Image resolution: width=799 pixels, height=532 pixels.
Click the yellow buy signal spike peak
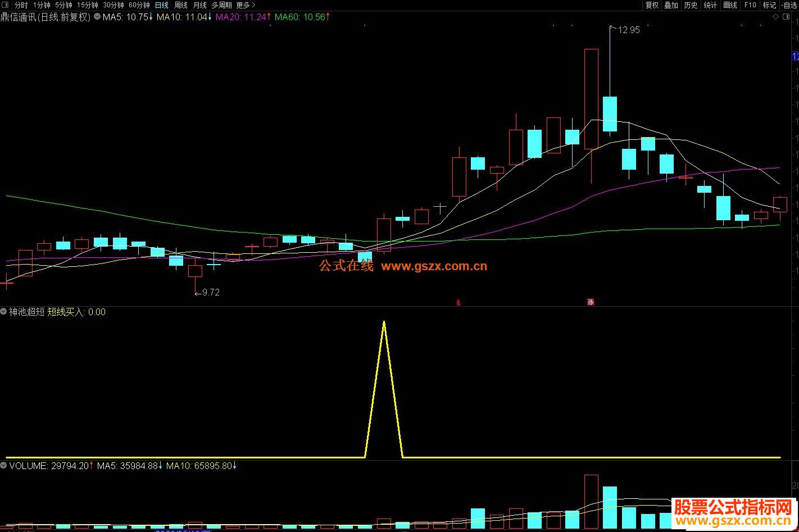click(384, 322)
